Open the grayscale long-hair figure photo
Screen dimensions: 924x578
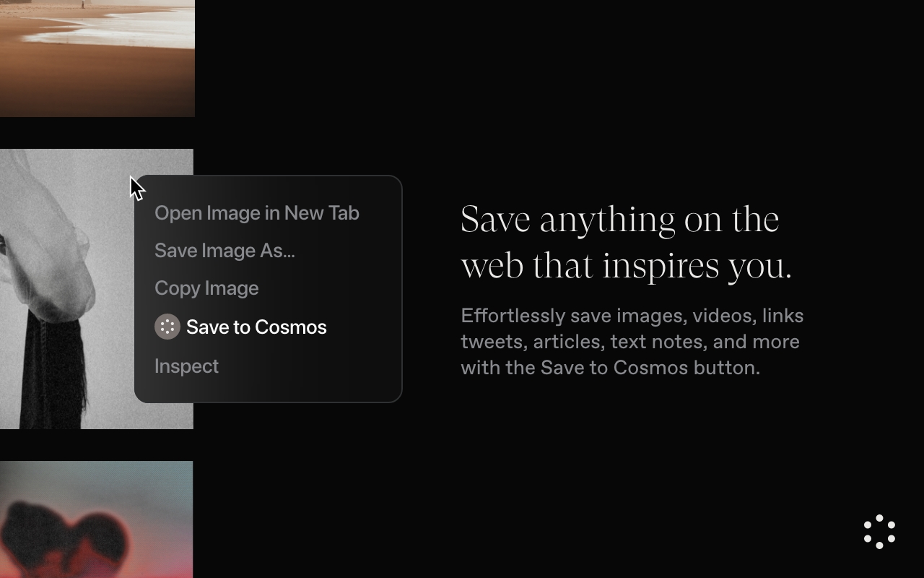coord(97,289)
